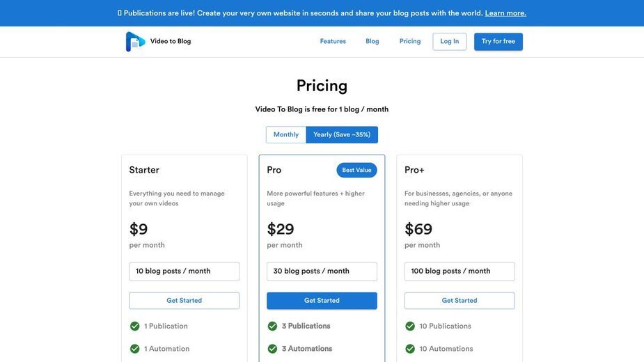This screenshot has width=644, height=362.
Task: Follow the Learn more link in banner
Action: click(x=505, y=13)
